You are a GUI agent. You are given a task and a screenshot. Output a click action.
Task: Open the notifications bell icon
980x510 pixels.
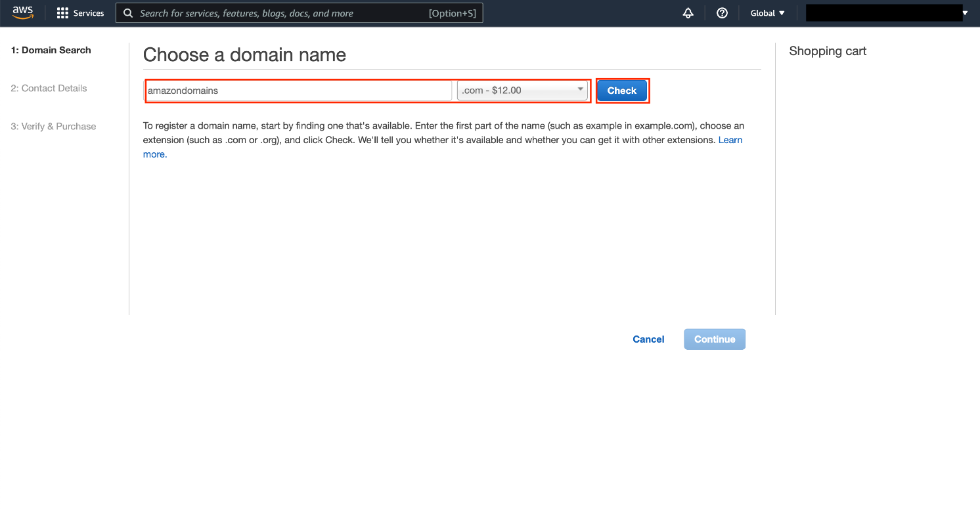(x=688, y=13)
